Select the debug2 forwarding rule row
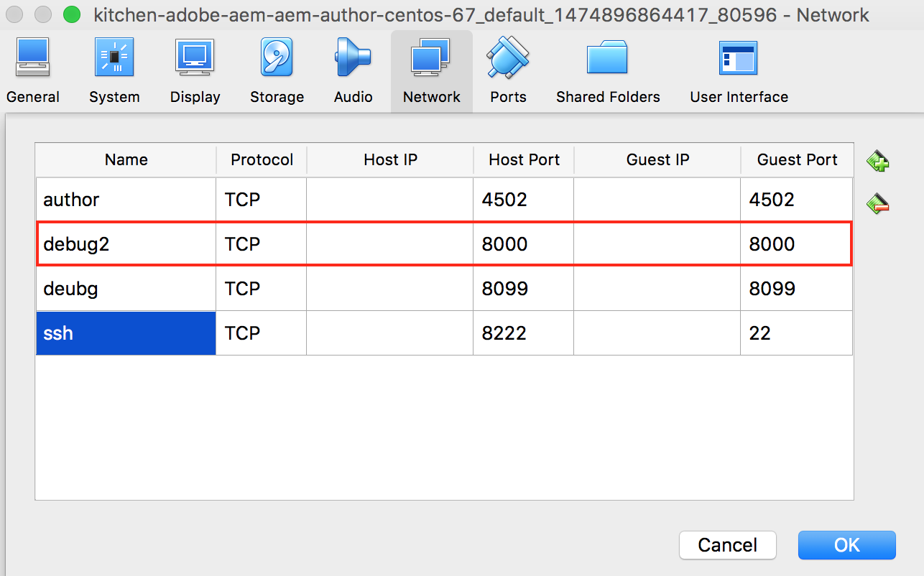The height and width of the screenshot is (576, 924). [x=126, y=244]
